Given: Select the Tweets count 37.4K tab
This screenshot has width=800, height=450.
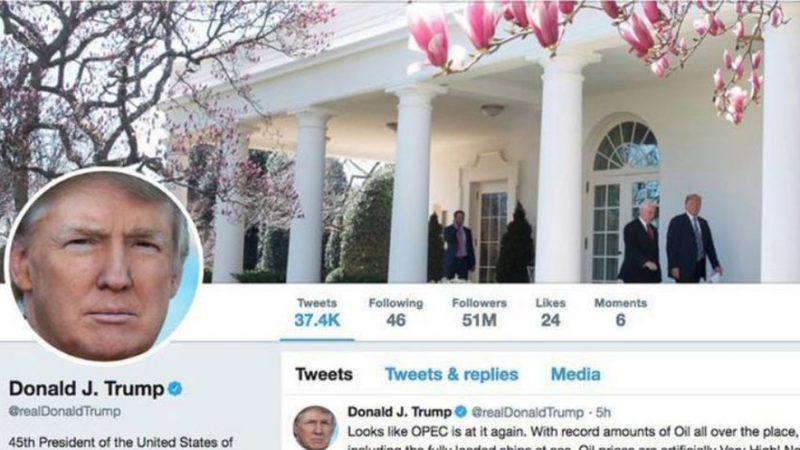Looking at the screenshot, I should 317,312.
